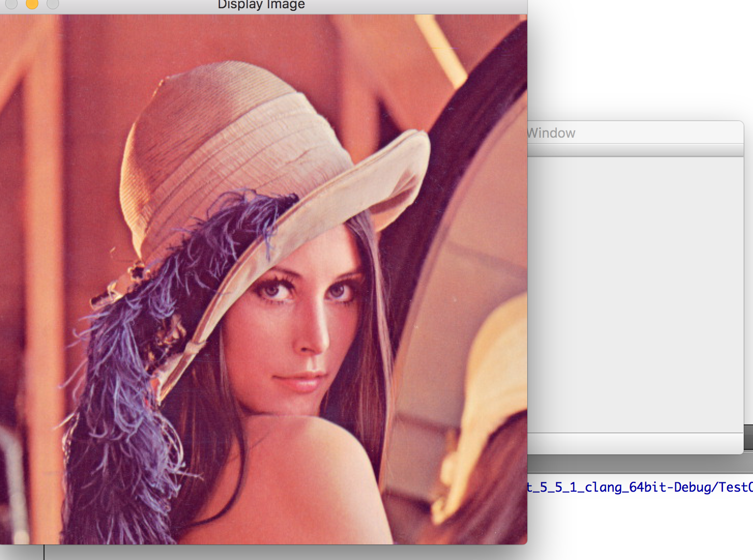Image resolution: width=753 pixels, height=560 pixels.
Task: Click the empty Display Image title bar right of the title
Action: pos(414,6)
